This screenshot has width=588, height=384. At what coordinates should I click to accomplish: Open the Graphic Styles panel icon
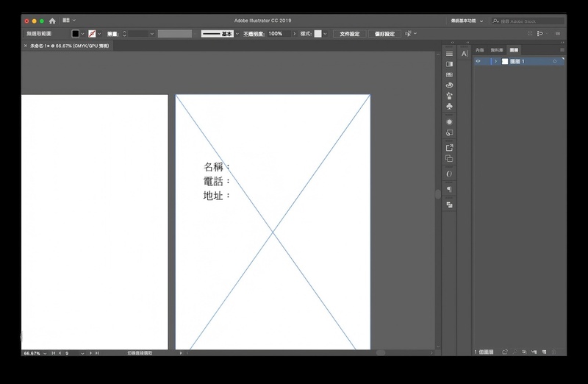(x=449, y=132)
